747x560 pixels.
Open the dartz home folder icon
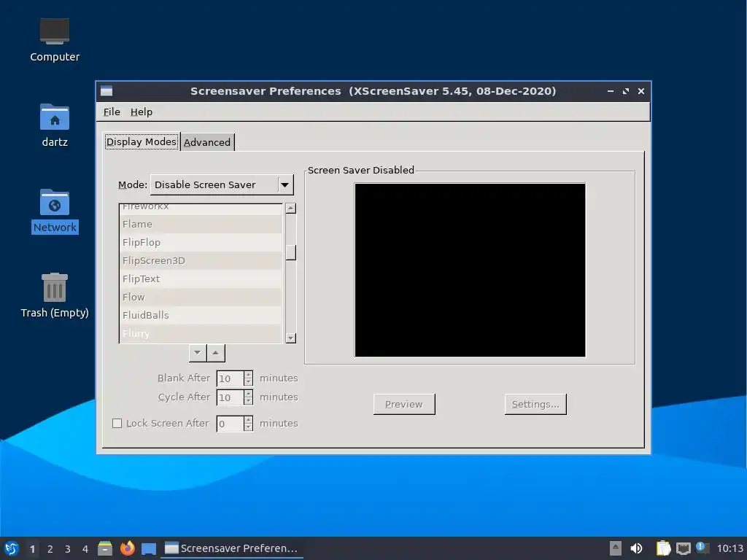click(x=54, y=125)
